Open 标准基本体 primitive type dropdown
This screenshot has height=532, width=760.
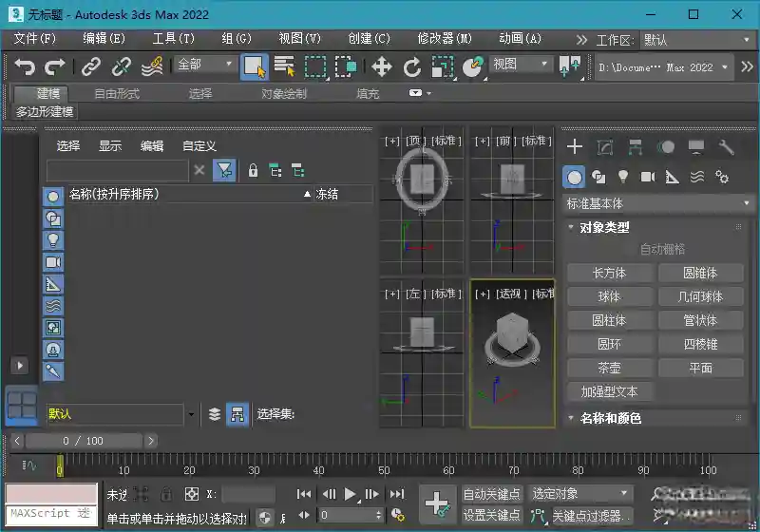coord(657,203)
